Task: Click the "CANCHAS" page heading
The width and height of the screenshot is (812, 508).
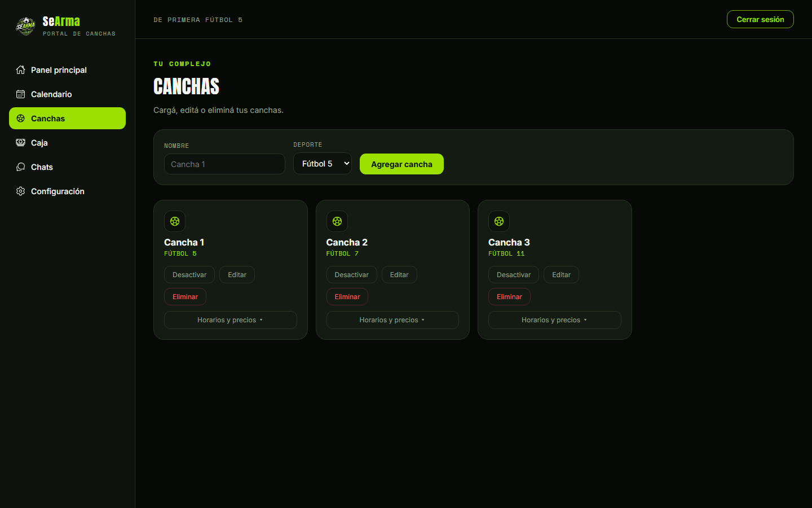Action: pos(187,86)
